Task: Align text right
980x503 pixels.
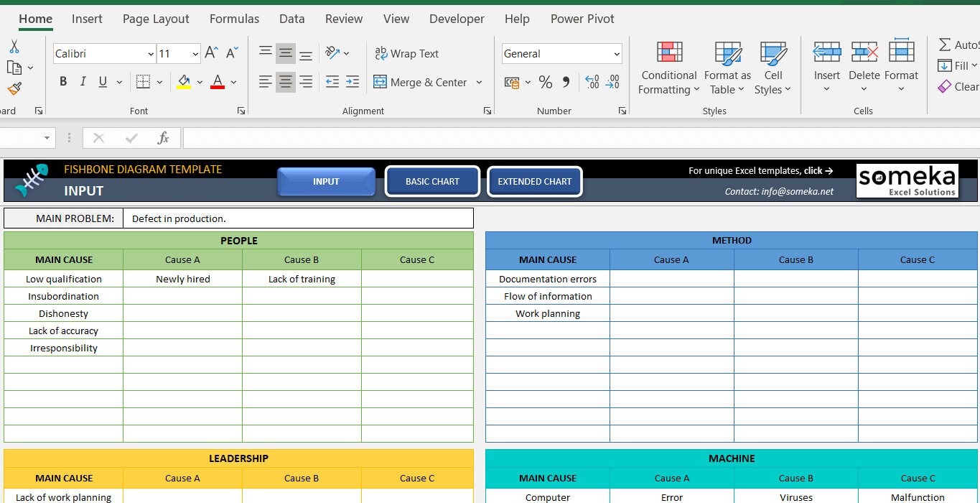Action: pos(306,82)
